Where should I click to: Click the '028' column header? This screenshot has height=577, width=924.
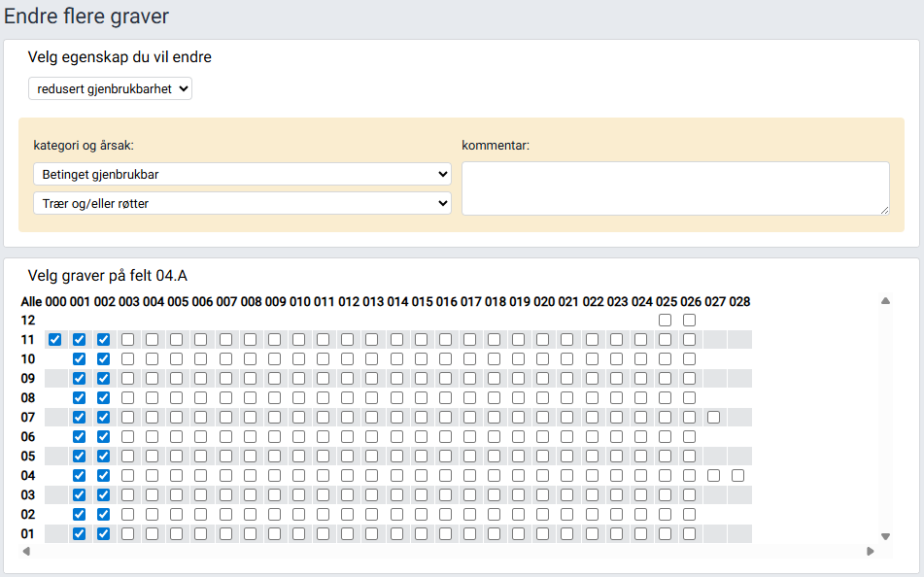739,302
